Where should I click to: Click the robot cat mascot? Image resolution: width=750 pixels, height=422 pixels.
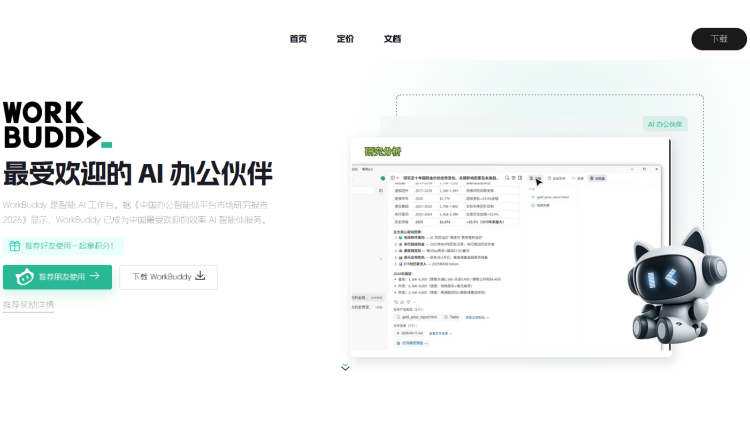pos(677,287)
